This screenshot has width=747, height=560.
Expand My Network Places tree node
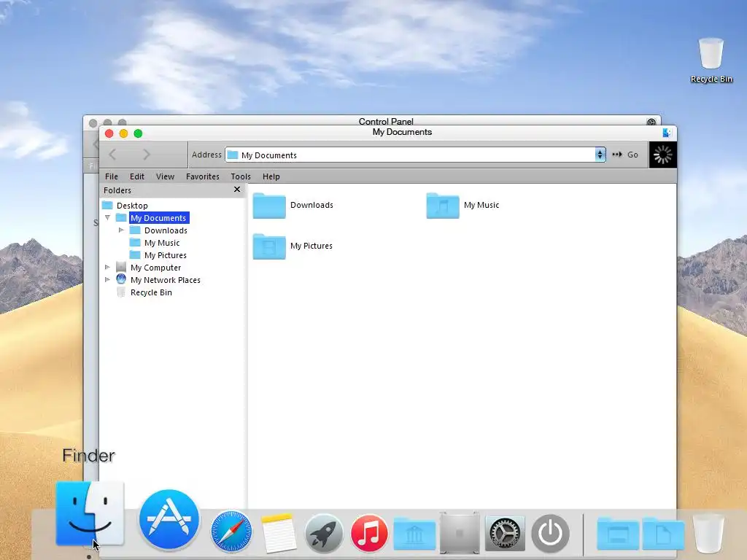point(107,279)
